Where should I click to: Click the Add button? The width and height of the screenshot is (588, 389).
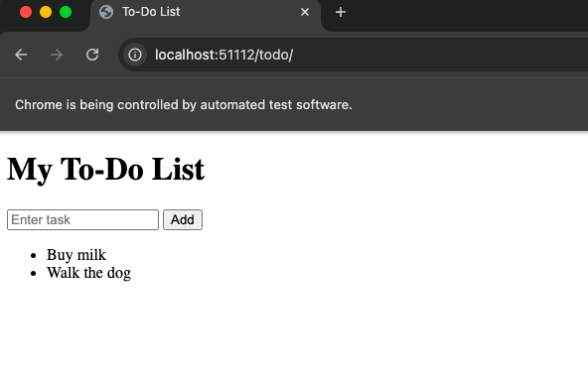(183, 219)
